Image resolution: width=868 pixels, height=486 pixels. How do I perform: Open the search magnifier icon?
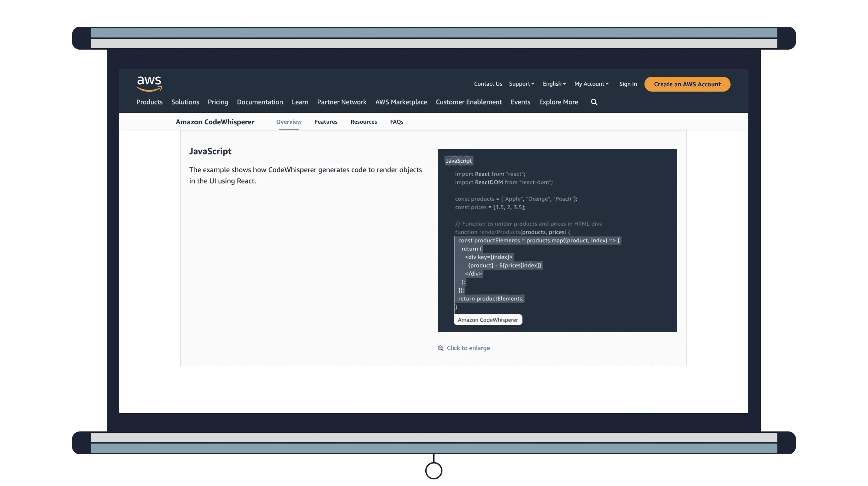[594, 102]
